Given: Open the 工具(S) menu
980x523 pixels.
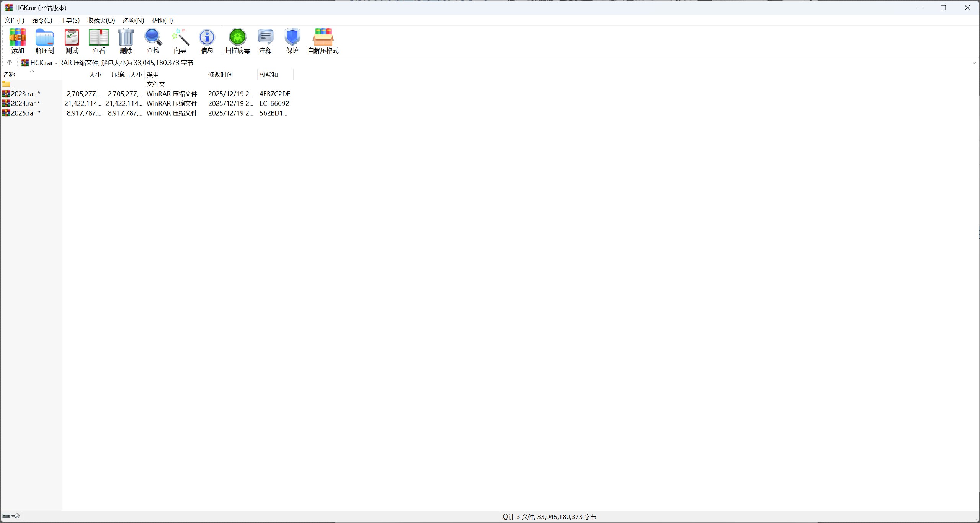Looking at the screenshot, I should pos(70,20).
